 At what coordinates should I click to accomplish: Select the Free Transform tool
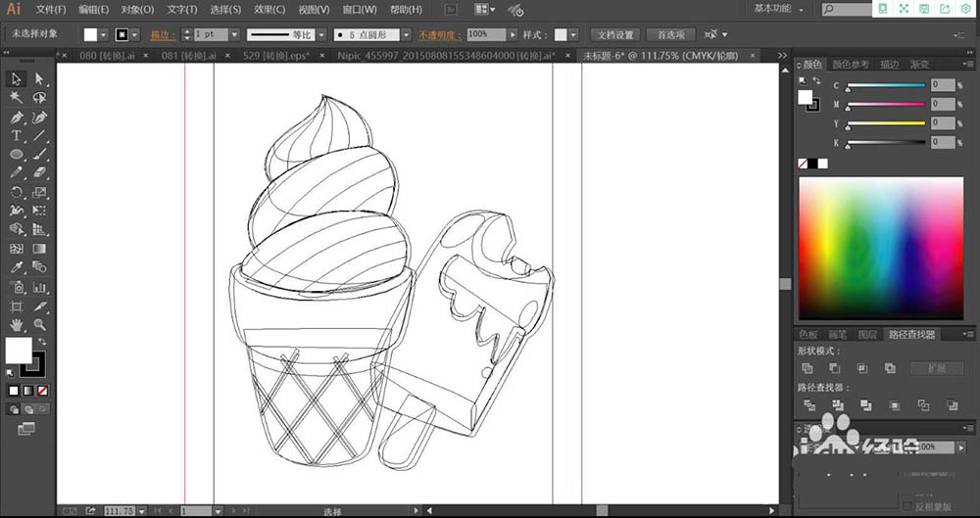click(39, 212)
